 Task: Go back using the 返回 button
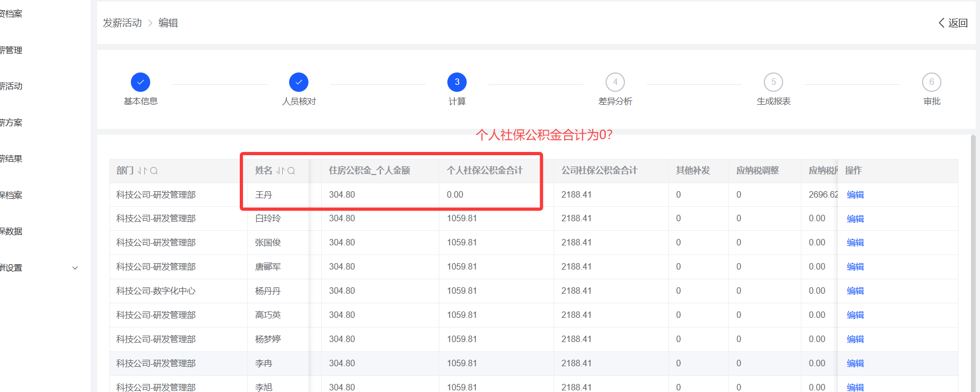(953, 23)
